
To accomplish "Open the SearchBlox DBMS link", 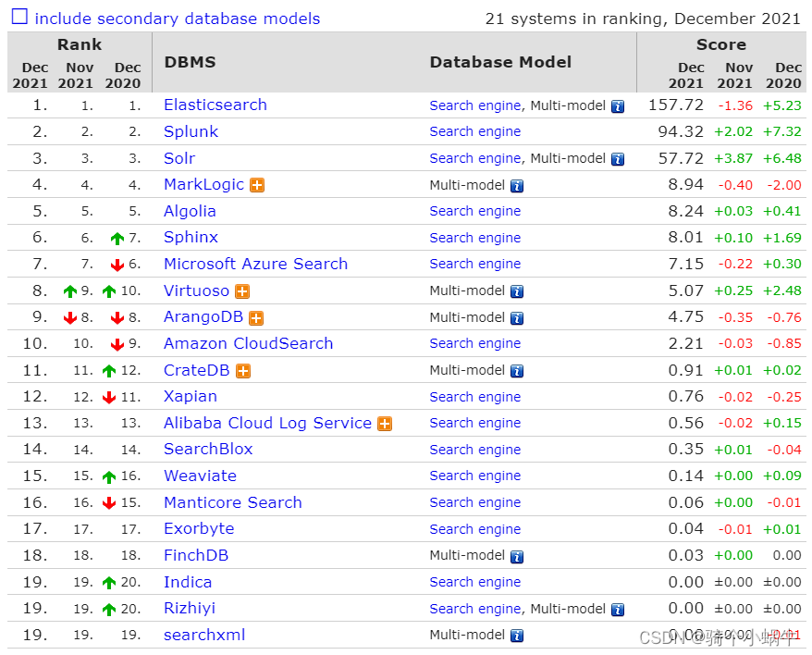I will (x=208, y=449).
